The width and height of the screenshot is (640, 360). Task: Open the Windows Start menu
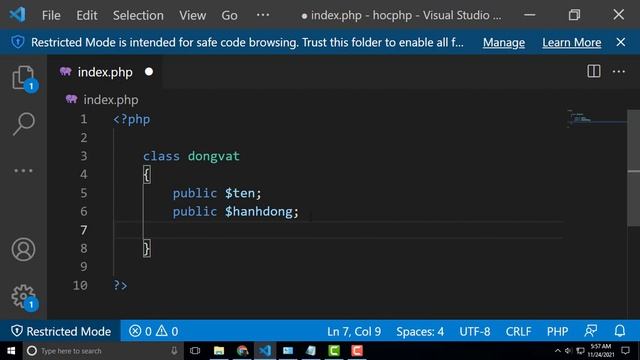coord(11,351)
